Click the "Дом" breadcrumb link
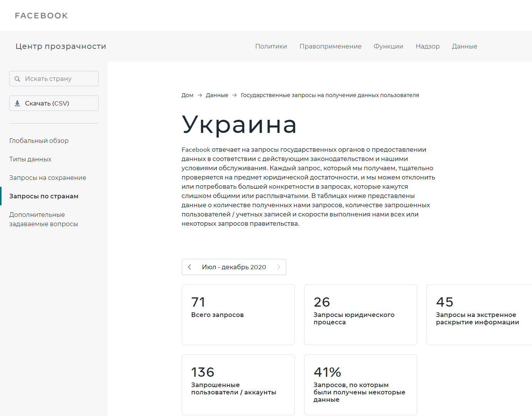The image size is (532, 416). pyautogui.click(x=187, y=95)
